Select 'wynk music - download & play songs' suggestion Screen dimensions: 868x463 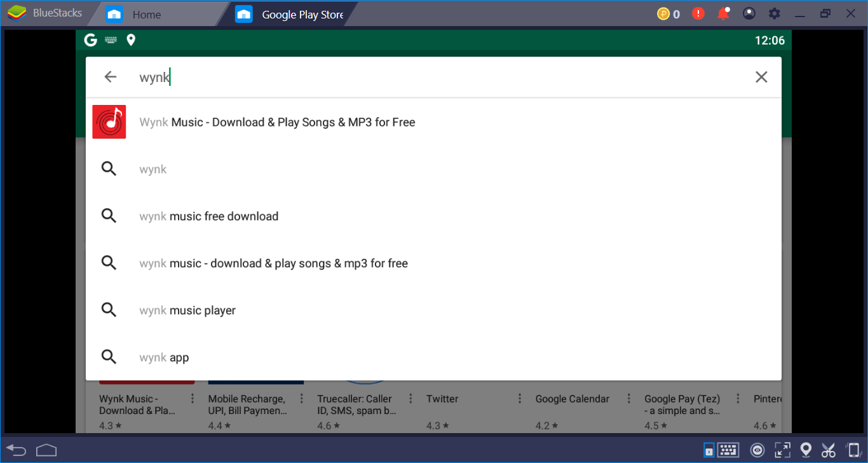point(433,263)
